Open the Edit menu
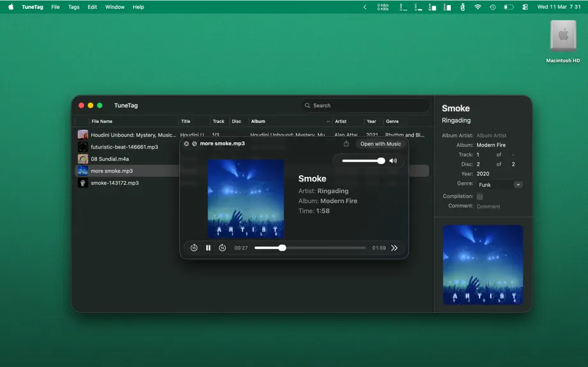Viewport: 588px width, 367px height. [92, 7]
